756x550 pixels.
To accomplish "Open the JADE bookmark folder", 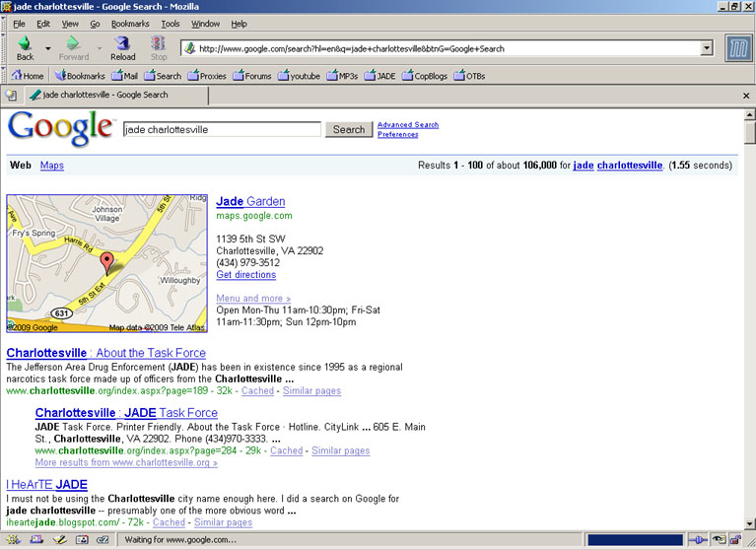I will pyautogui.click(x=379, y=76).
